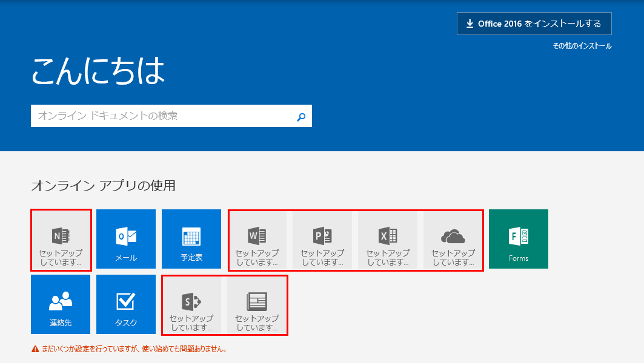This screenshot has height=363, width=644.
Task: Open the Excel tile being set up
Action: click(388, 240)
